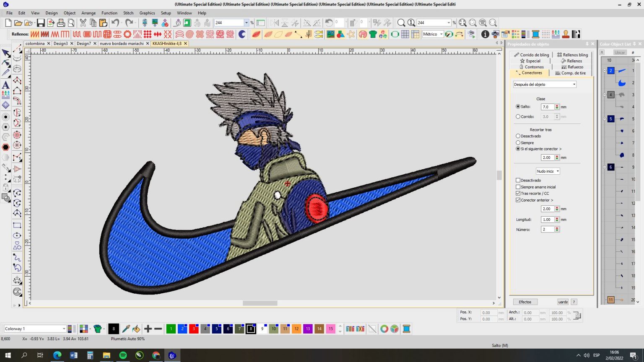Select the Lettering text tool

[x=5, y=85]
